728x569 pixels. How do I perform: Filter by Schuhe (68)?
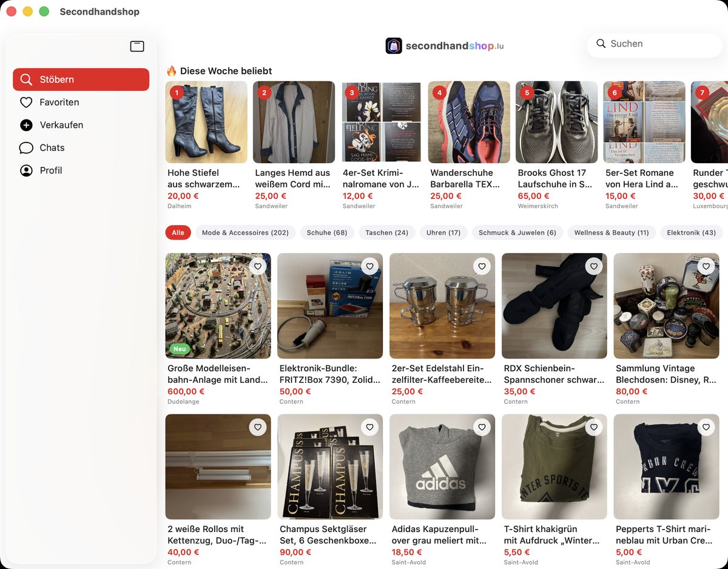tap(327, 232)
